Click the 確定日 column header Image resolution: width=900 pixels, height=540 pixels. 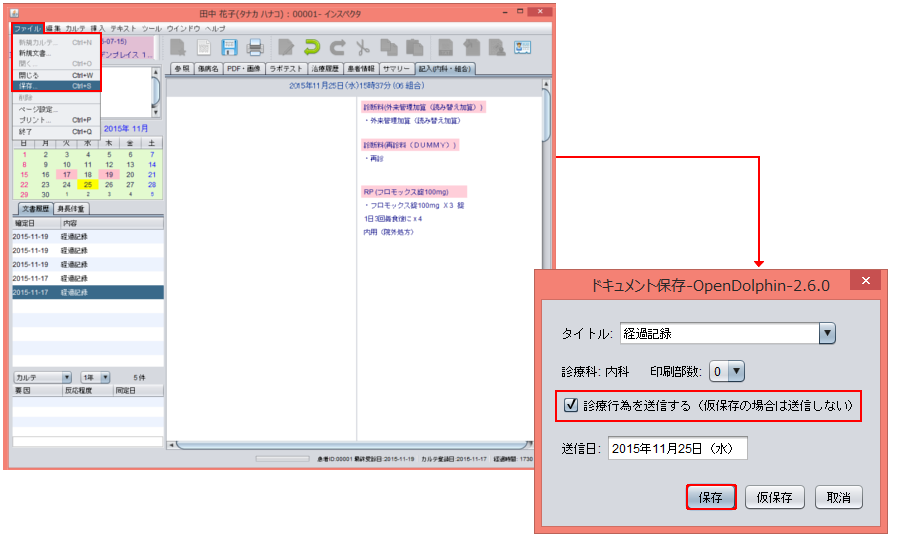[36, 223]
